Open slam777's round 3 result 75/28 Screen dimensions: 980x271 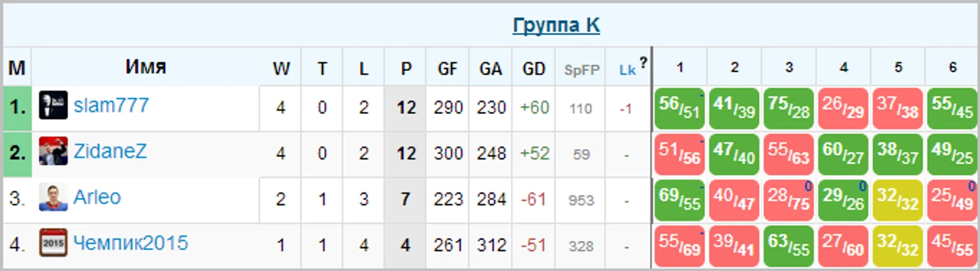[x=789, y=108]
